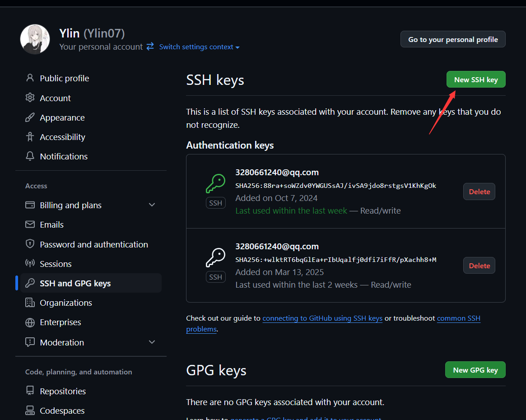This screenshot has height=420, width=526.
Task: Click green key icon of Oct 7 key
Action: [215, 183]
